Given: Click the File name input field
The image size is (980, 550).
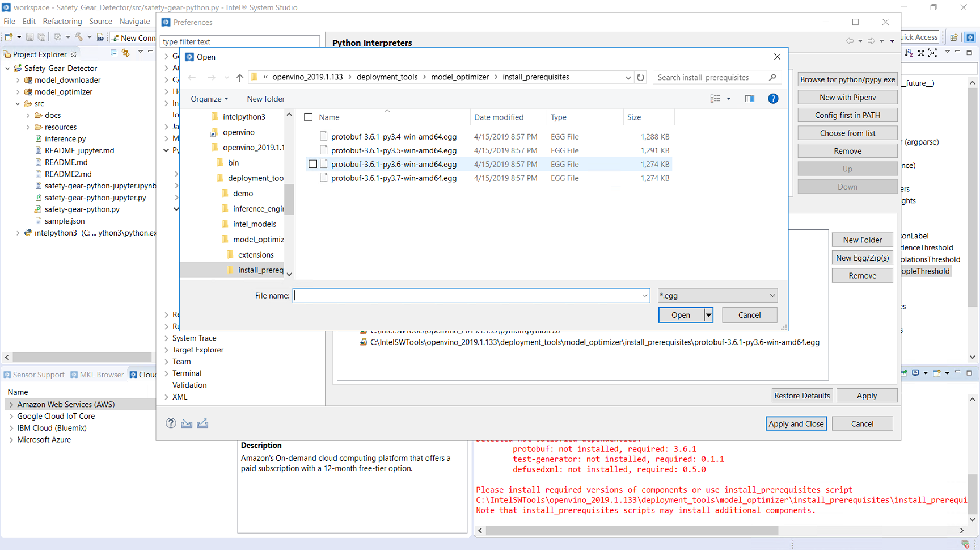Looking at the screenshot, I should (x=467, y=296).
